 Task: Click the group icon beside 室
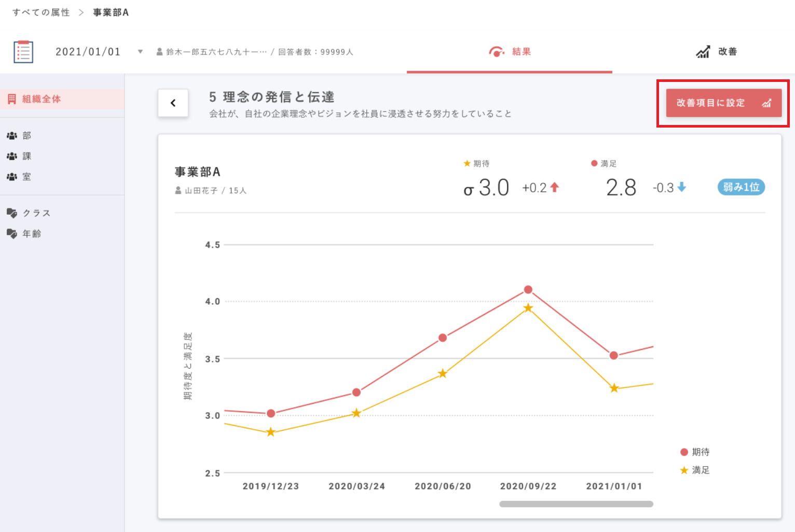click(x=12, y=177)
